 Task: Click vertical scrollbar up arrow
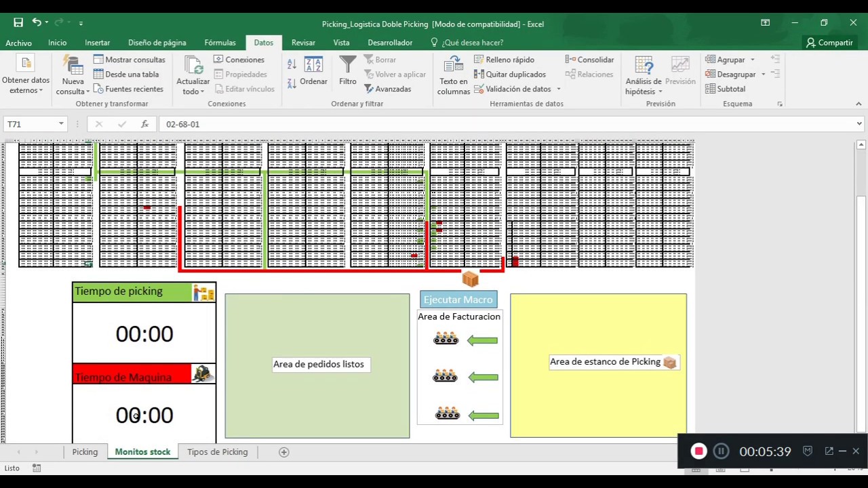pos(861,144)
